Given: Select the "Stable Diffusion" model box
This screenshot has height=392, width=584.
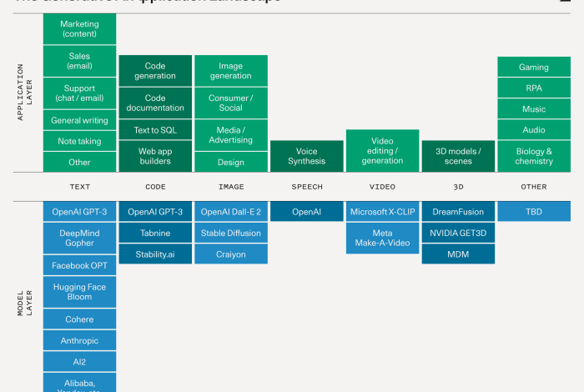Looking at the screenshot, I should pos(231,233).
